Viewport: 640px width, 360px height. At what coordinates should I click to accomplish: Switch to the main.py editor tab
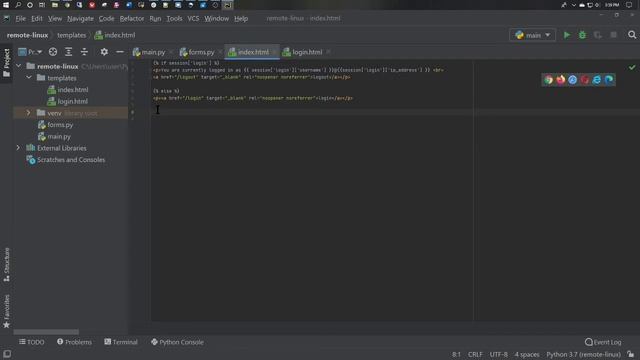149,52
